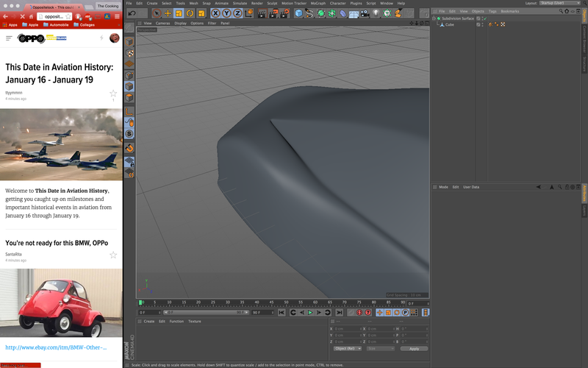
Task: Switch to Points mode in left toolbar
Action: [129, 76]
